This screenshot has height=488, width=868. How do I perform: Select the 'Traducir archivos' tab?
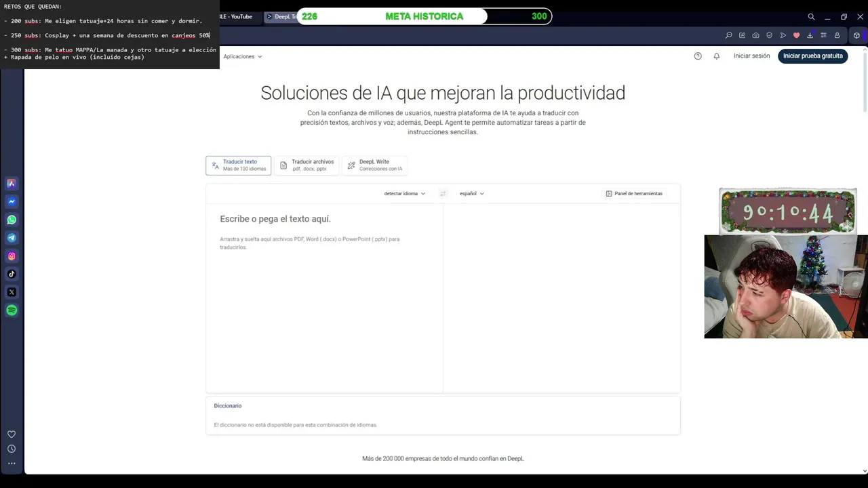(307, 165)
